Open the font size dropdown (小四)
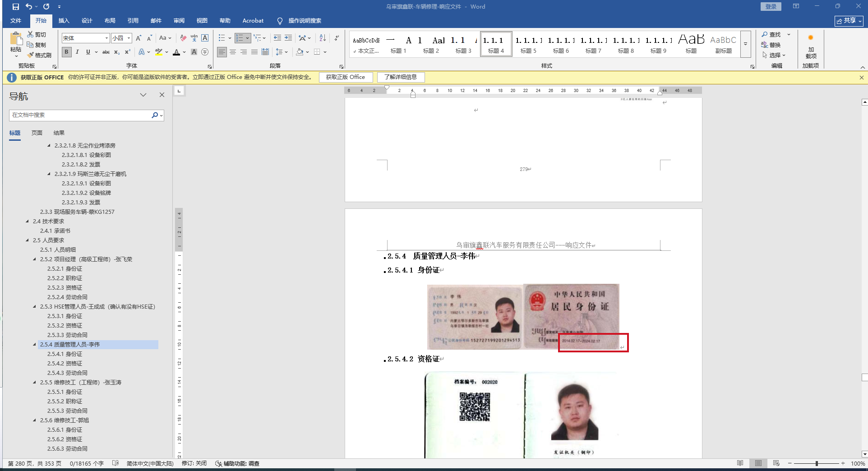 [x=129, y=38]
